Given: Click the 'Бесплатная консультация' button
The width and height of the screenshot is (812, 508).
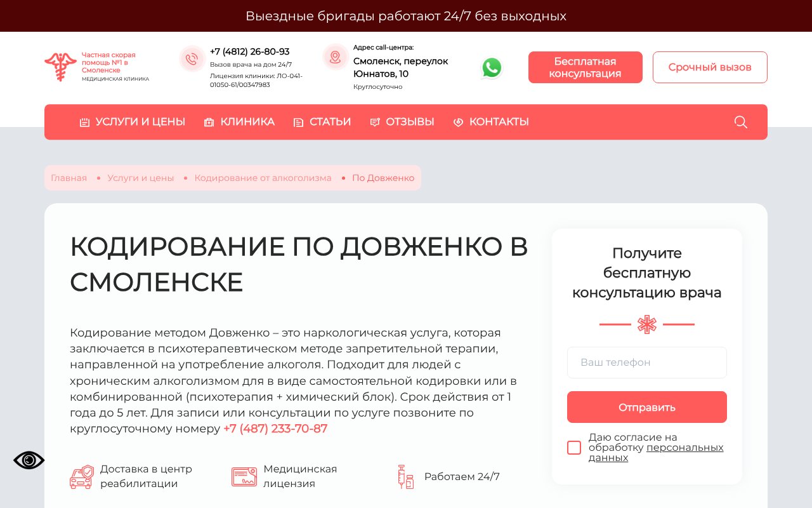Looking at the screenshot, I should 585,67.
